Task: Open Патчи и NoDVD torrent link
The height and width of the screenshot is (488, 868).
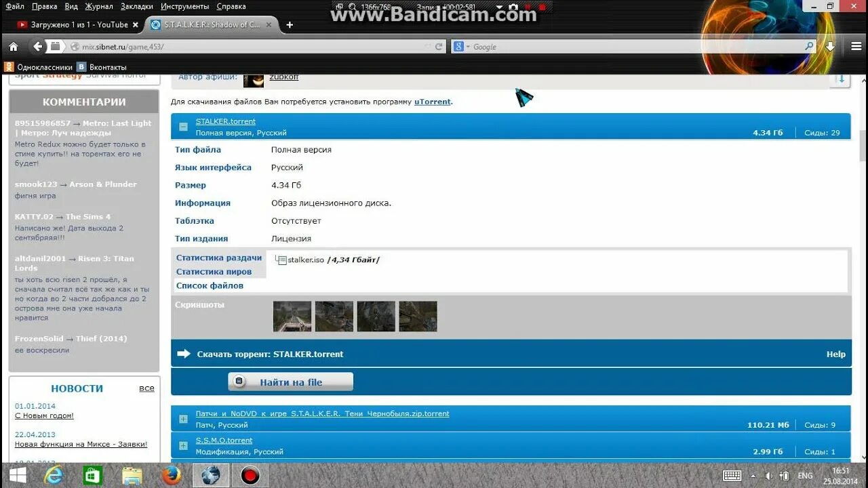Action: coord(322,413)
